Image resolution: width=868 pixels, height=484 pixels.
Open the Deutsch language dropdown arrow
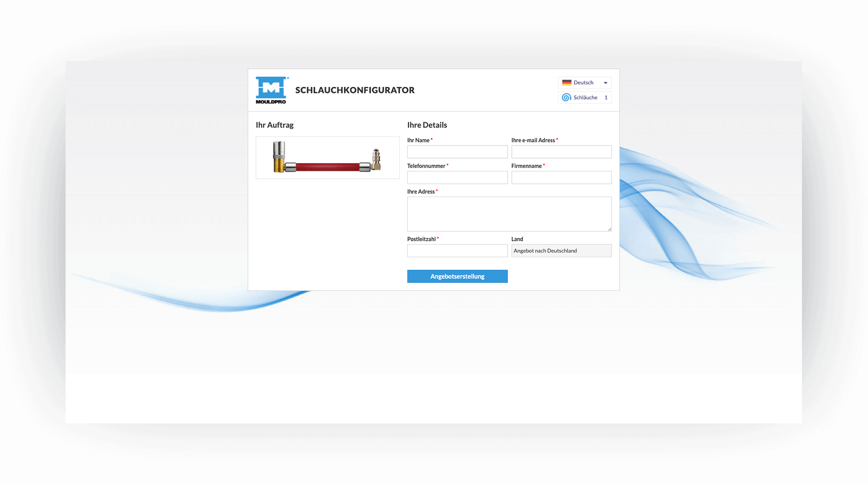[x=605, y=83]
